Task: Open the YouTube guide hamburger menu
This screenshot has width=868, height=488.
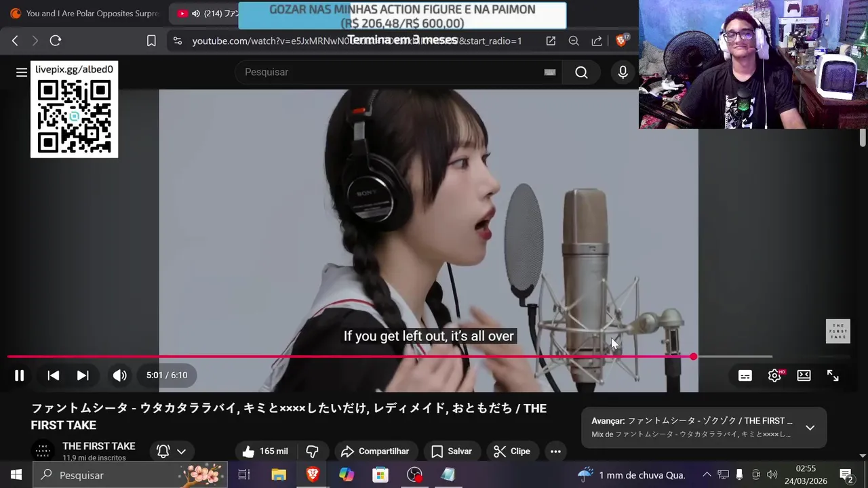Action: click(22, 72)
